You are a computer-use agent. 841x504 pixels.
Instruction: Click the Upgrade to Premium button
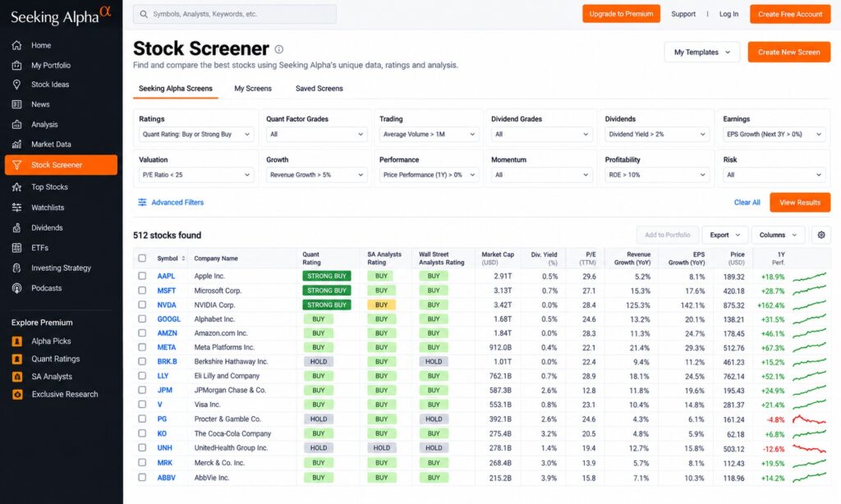pyautogui.click(x=621, y=14)
